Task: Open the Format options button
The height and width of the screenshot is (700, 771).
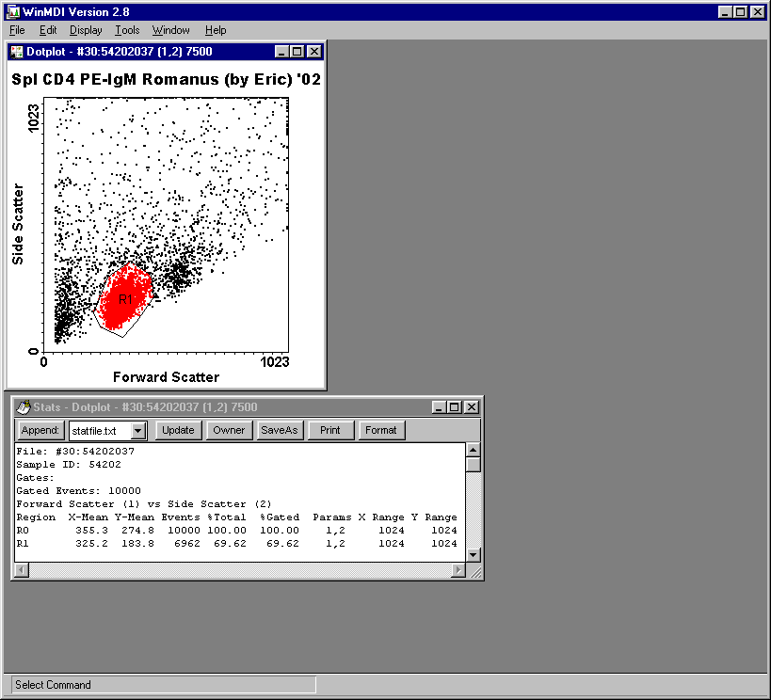Action: (x=381, y=430)
